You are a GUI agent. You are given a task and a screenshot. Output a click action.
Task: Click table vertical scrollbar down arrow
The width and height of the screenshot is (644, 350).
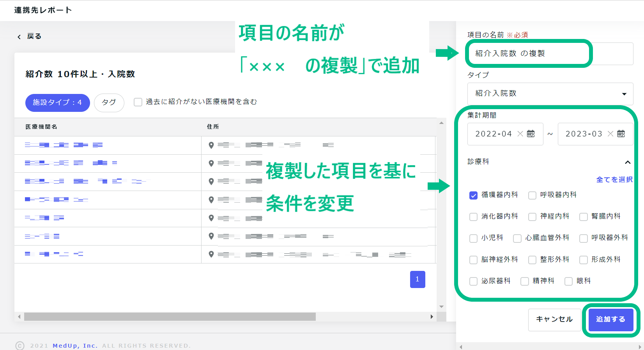tap(441, 307)
